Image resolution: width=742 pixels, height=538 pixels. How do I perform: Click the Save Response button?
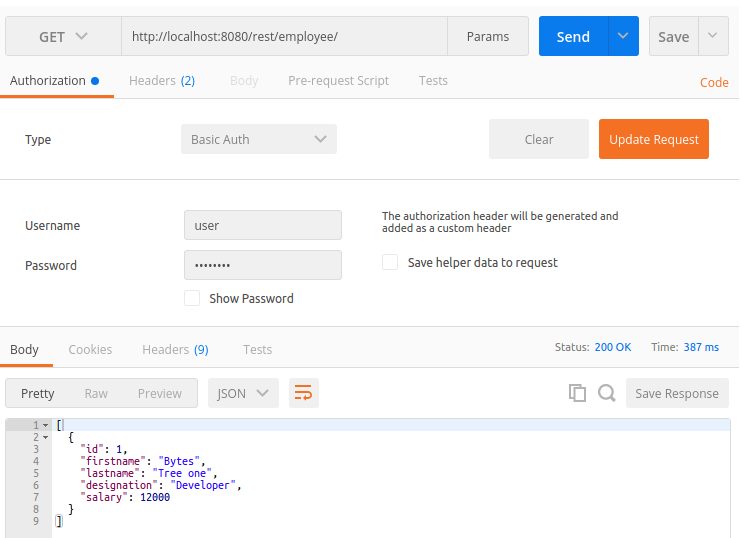tap(677, 393)
